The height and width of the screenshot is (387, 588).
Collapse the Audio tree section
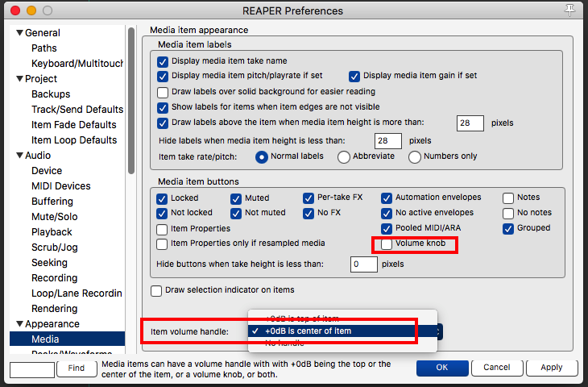click(20, 155)
